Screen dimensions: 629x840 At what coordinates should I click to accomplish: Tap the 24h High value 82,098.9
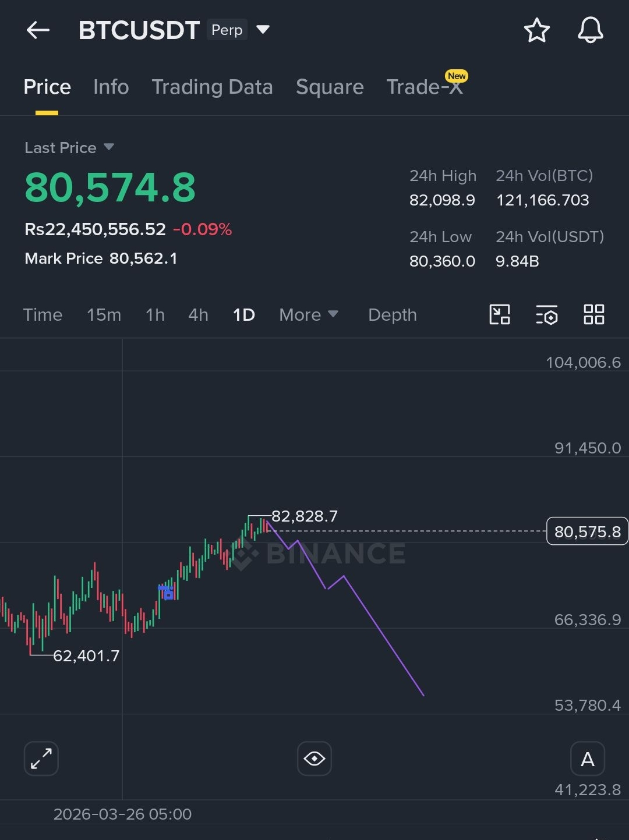[442, 200]
